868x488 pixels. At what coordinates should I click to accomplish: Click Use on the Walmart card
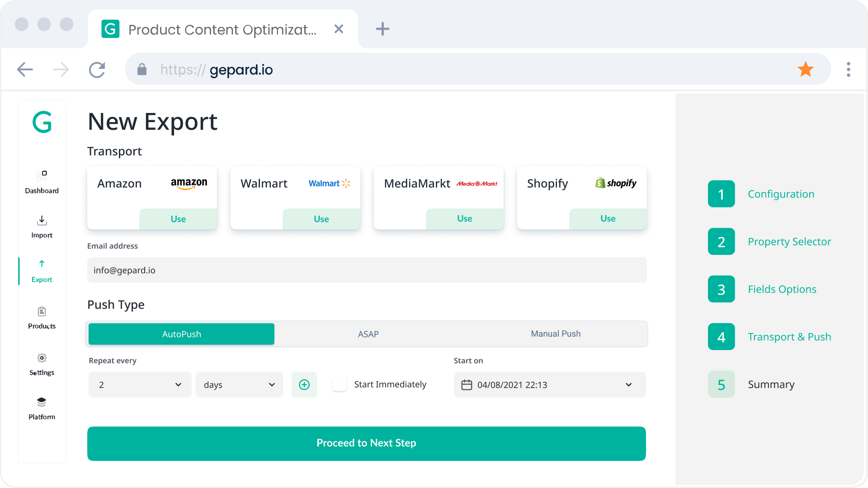pyautogui.click(x=321, y=219)
